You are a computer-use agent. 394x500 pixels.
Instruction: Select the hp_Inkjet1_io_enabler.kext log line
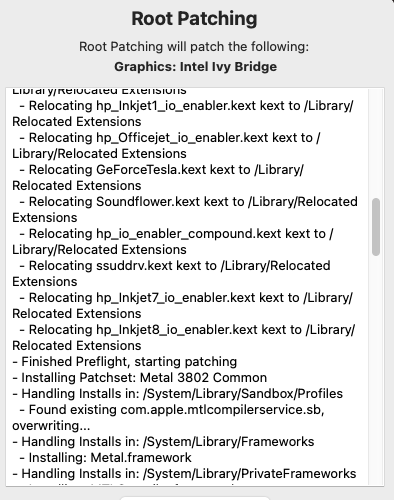click(x=183, y=114)
